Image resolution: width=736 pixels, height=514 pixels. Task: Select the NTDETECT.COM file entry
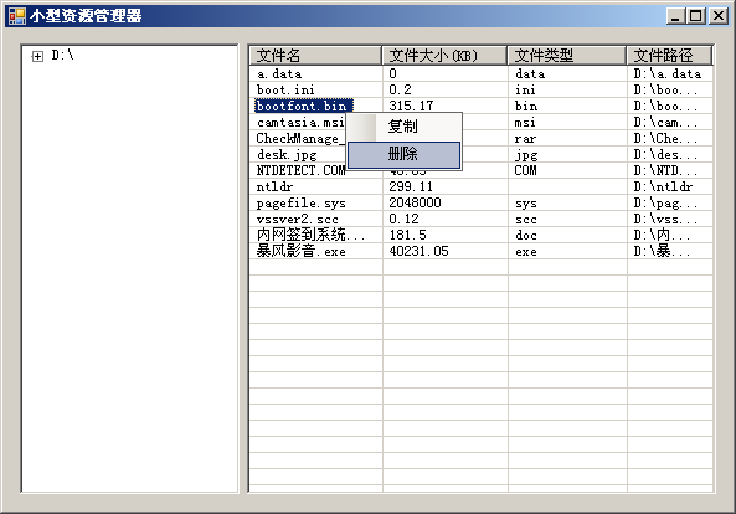pos(299,171)
